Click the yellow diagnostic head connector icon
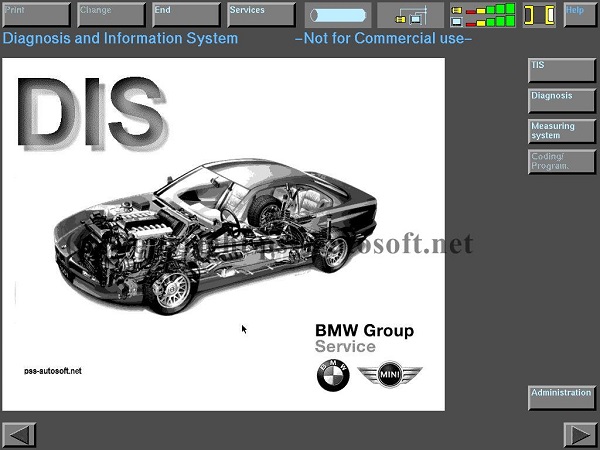Image resolution: width=600 pixels, height=450 pixels. point(538,15)
